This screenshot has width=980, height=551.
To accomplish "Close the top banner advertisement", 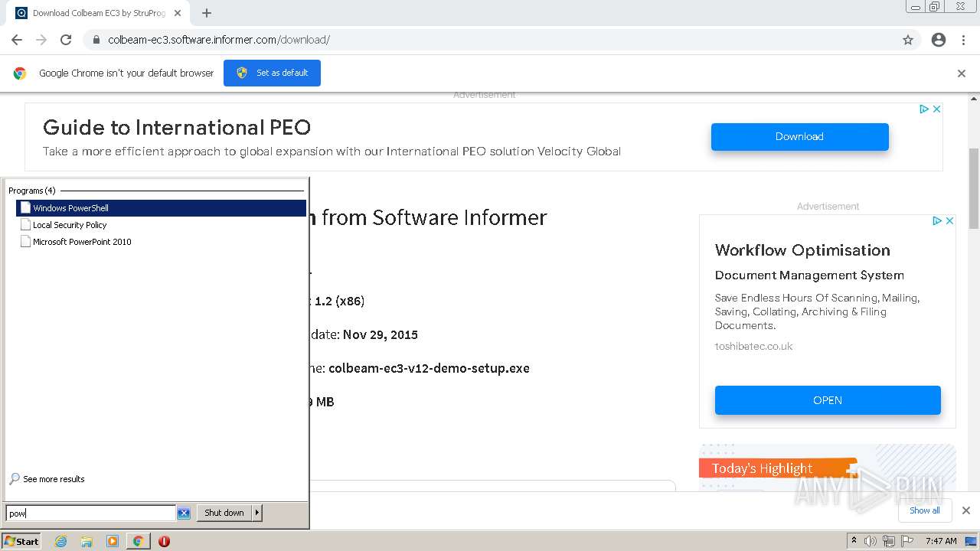I will click(x=936, y=109).
